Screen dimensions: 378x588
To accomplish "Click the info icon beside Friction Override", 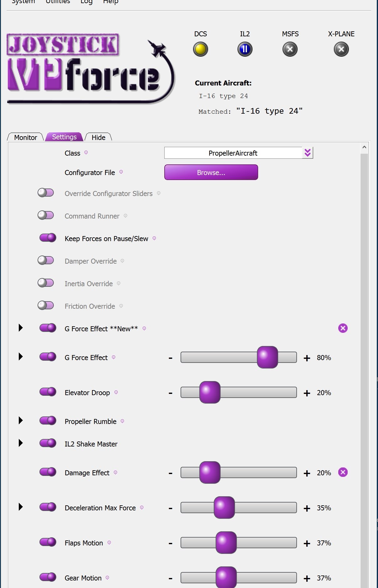I will coord(121,306).
